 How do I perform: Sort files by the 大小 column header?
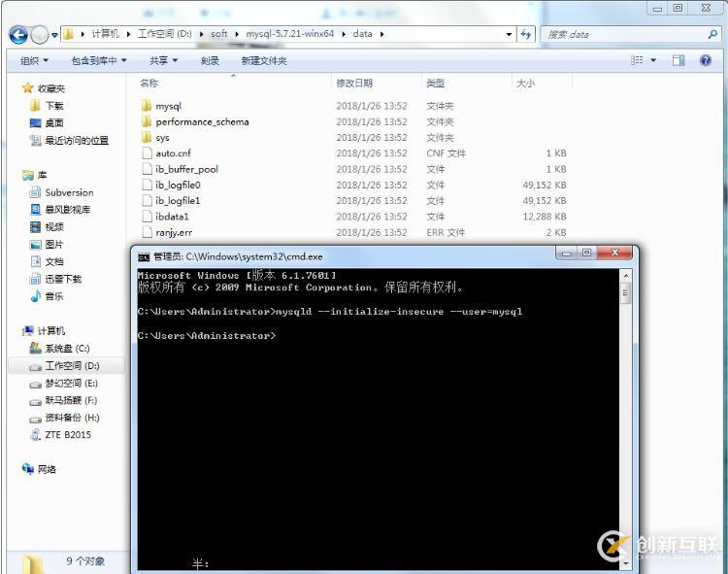[x=525, y=84]
